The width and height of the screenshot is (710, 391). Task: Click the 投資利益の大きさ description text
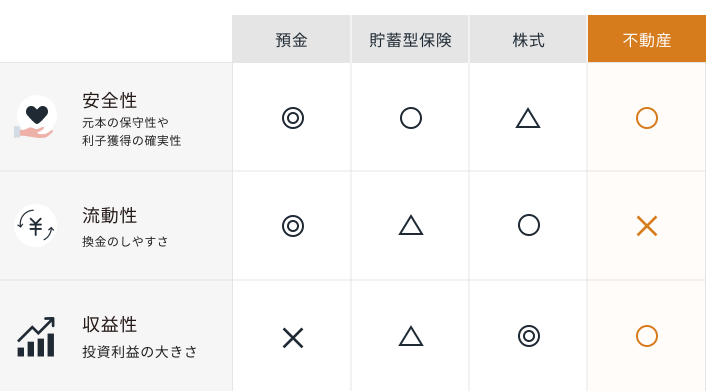coord(139,352)
